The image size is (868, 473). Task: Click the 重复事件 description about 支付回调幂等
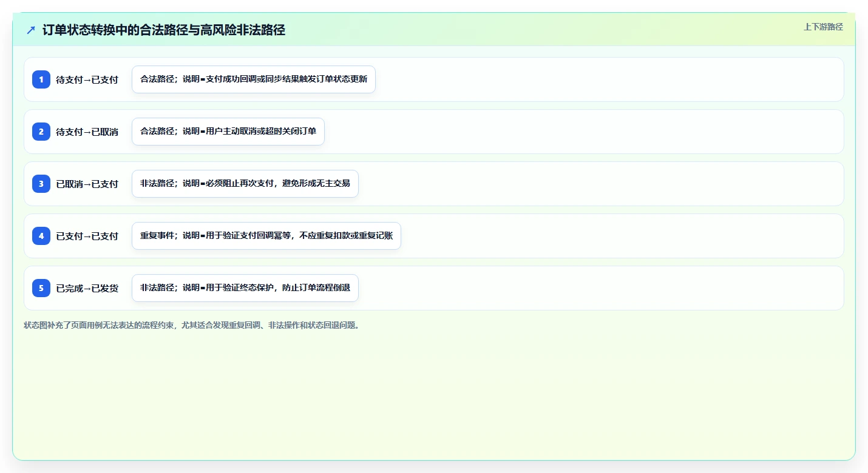click(x=266, y=236)
